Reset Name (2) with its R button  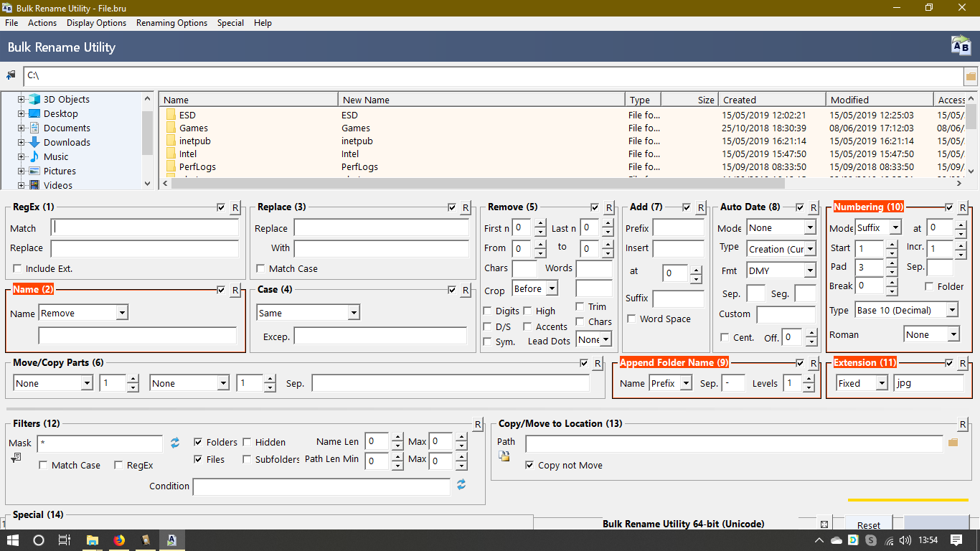[235, 291]
